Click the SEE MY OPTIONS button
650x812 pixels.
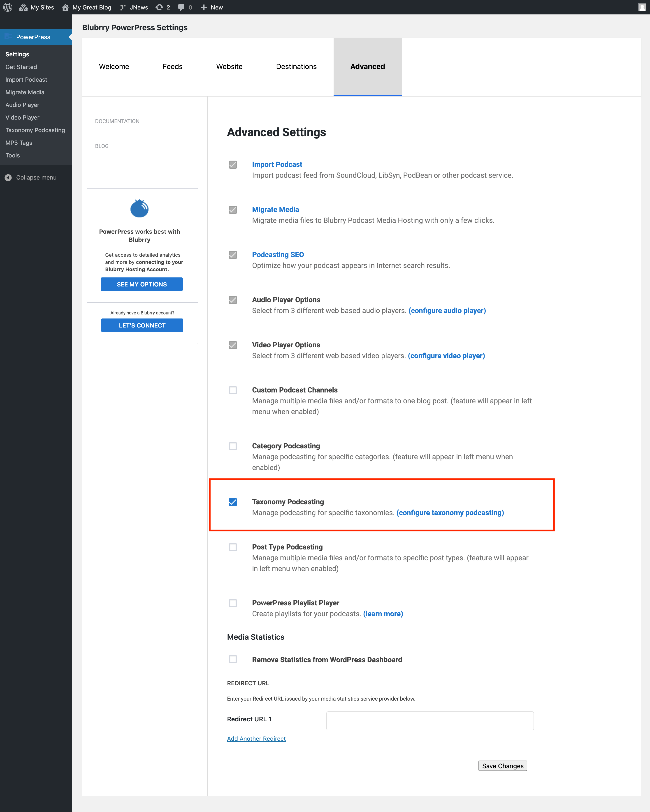(x=142, y=284)
